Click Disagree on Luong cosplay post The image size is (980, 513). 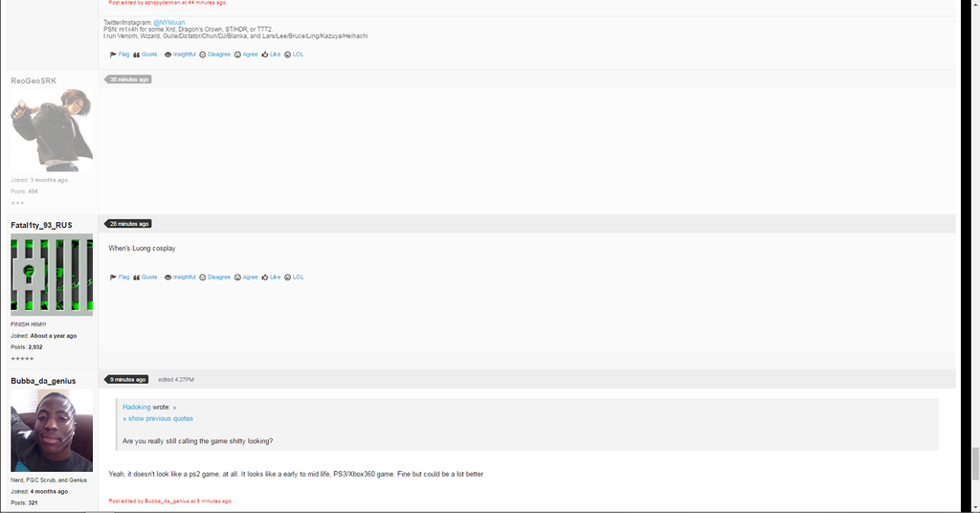(215, 277)
